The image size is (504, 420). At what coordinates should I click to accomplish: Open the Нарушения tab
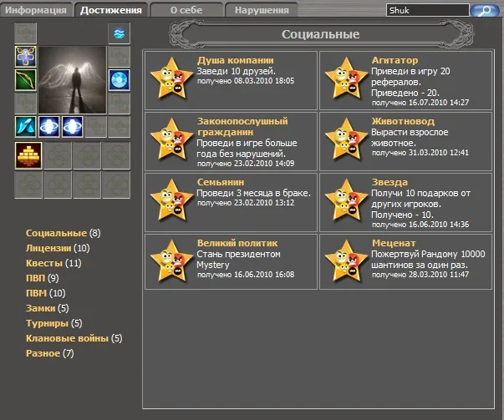tap(262, 10)
